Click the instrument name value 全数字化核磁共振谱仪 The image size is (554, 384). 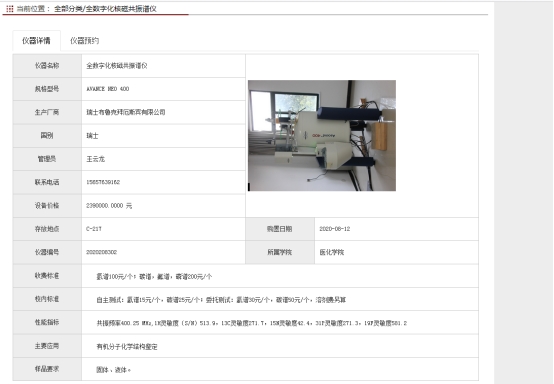117,66
